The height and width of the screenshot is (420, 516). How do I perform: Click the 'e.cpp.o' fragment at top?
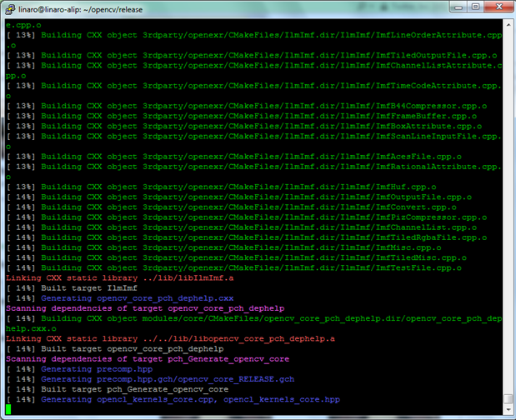[x=23, y=25]
